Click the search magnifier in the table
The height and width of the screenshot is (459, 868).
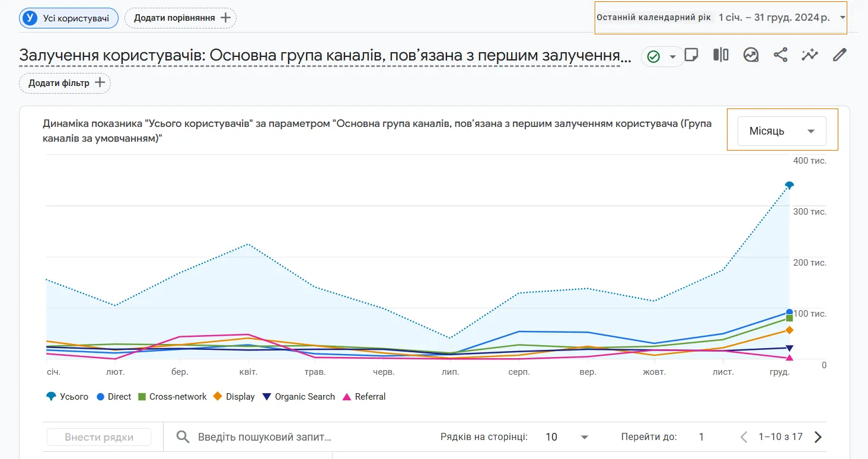184,436
